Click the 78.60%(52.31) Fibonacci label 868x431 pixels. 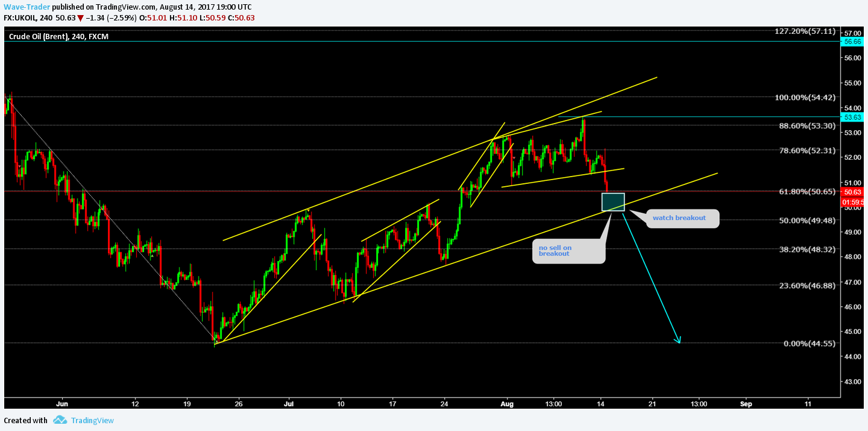click(x=808, y=150)
